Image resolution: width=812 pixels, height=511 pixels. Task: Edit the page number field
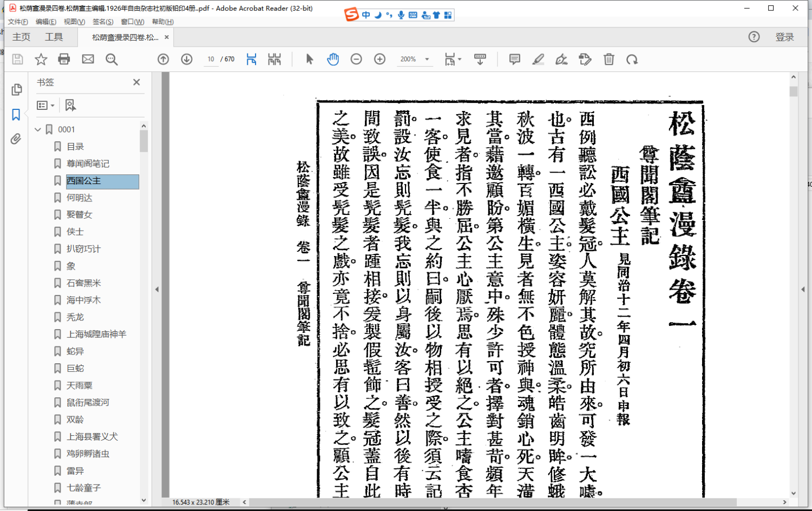pyautogui.click(x=211, y=60)
